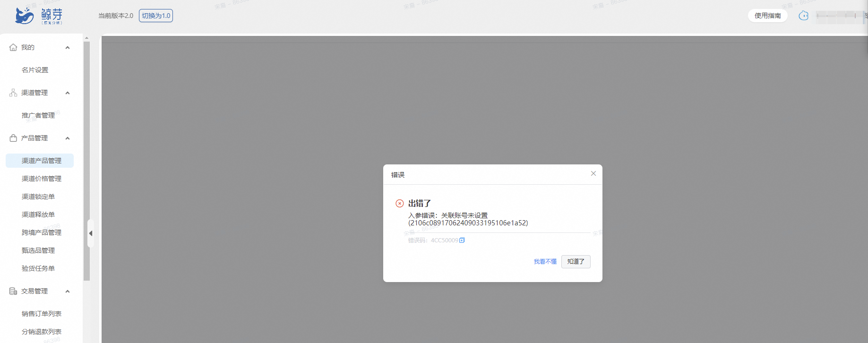Navigate to 跨境产品管理

click(42, 232)
